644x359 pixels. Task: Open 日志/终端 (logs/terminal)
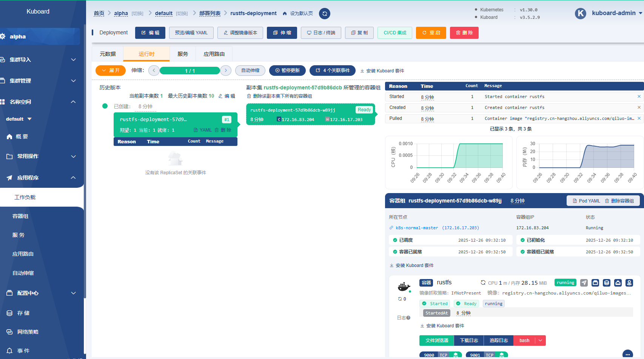click(321, 33)
